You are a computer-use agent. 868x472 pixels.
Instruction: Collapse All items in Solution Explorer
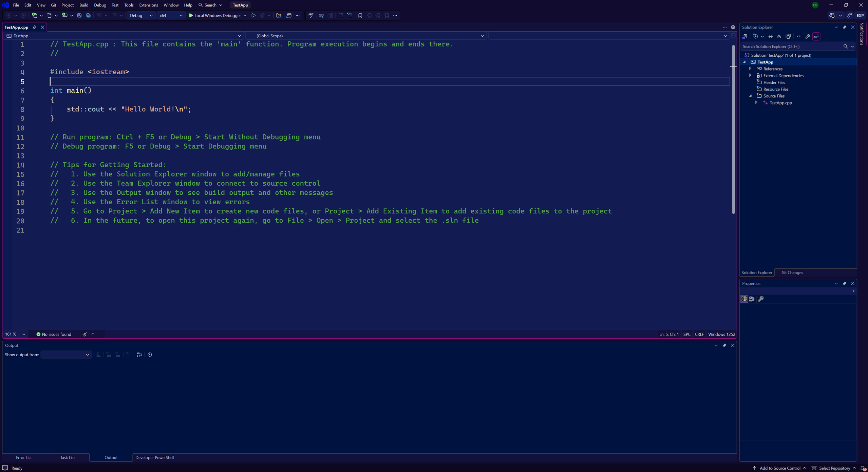pos(779,36)
